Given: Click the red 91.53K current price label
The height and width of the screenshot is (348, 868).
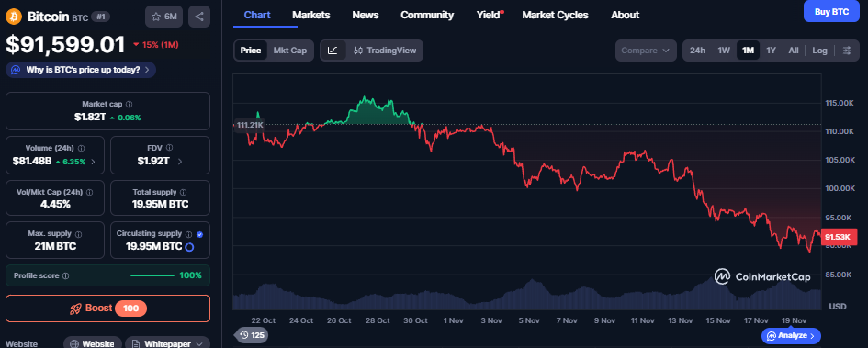Looking at the screenshot, I should click(840, 237).
